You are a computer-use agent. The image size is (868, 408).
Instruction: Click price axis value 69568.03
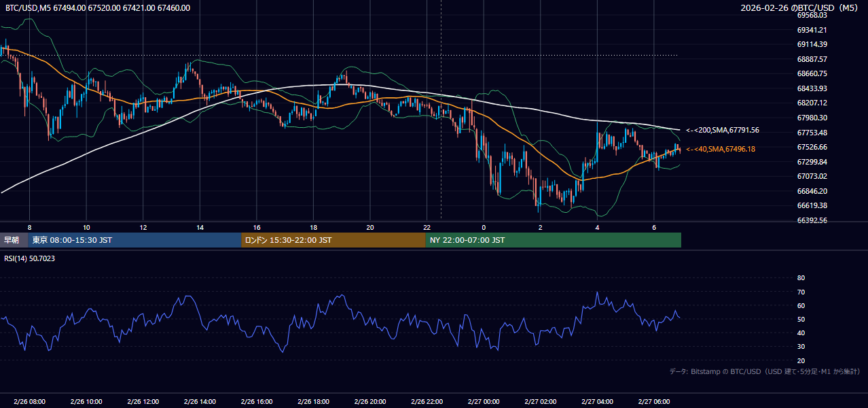pos(812,15)
